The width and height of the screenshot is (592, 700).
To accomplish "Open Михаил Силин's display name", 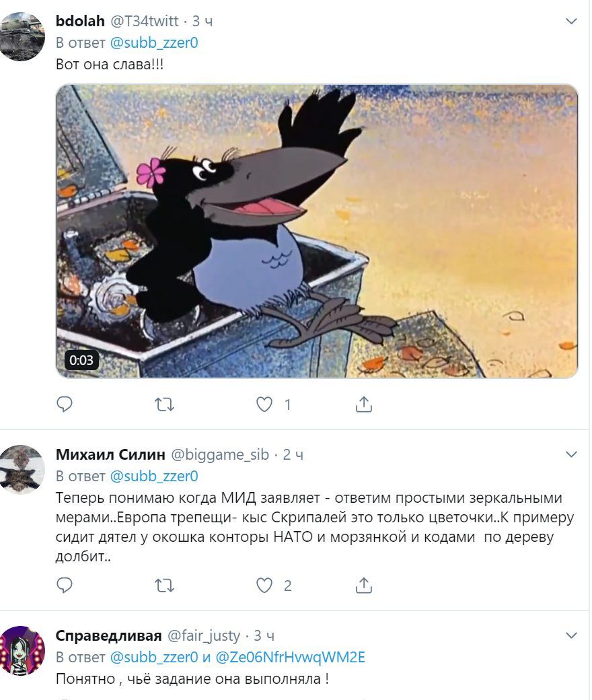I will 110,454.
